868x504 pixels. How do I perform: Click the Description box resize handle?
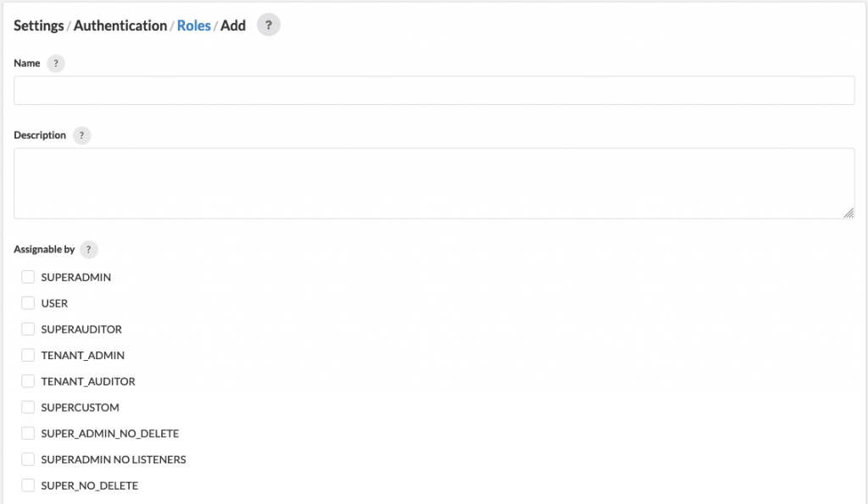pyautogui.click(x=849, y=213)
